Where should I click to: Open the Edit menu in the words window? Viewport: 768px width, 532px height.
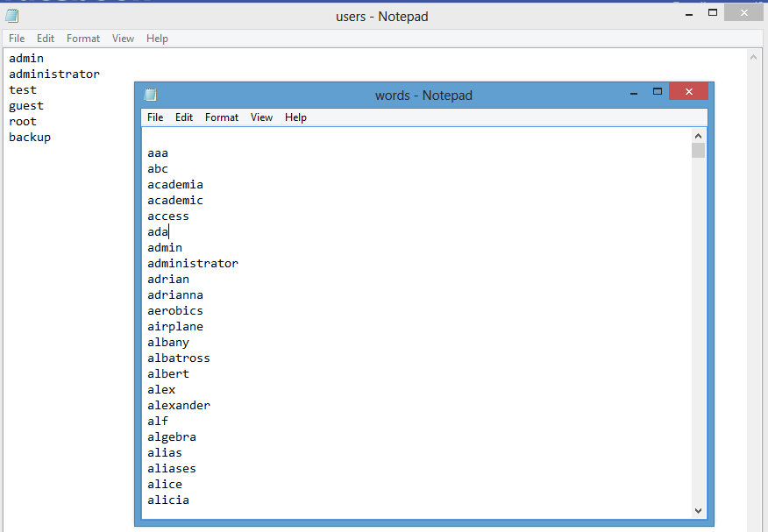(x=184, y=117)
